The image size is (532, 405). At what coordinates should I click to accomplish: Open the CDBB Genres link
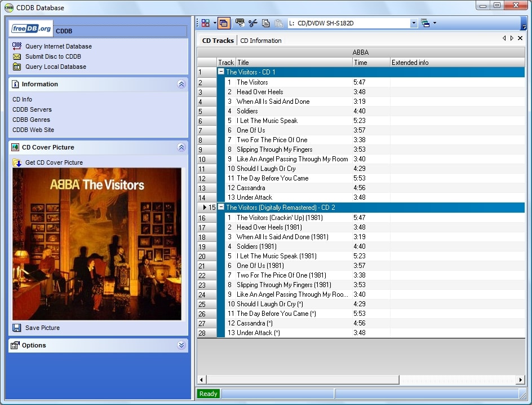pos(31,120)
